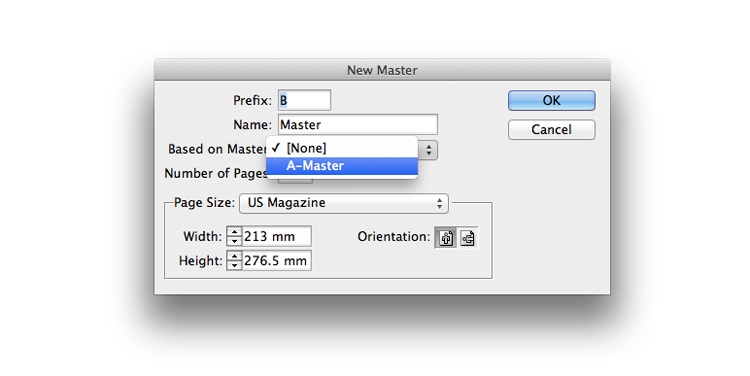Click into the Prefix field
This screenshot has width=750, height=376.
tap(304, 100)
